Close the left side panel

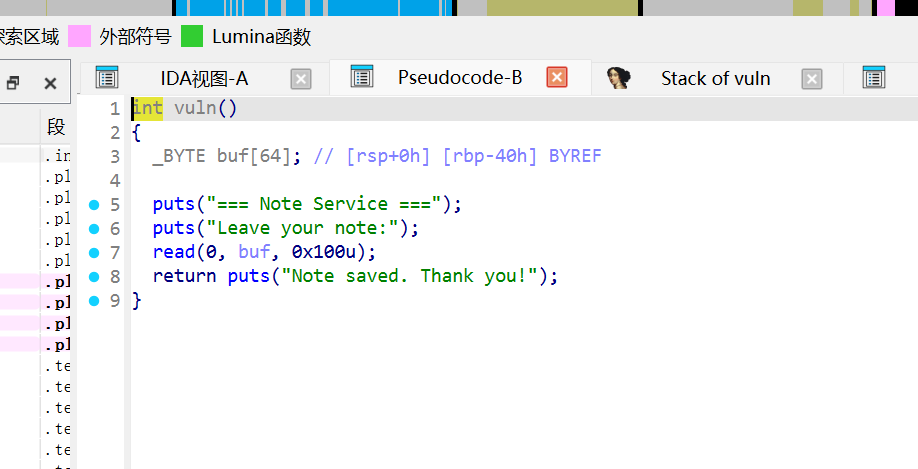(50, 84)
